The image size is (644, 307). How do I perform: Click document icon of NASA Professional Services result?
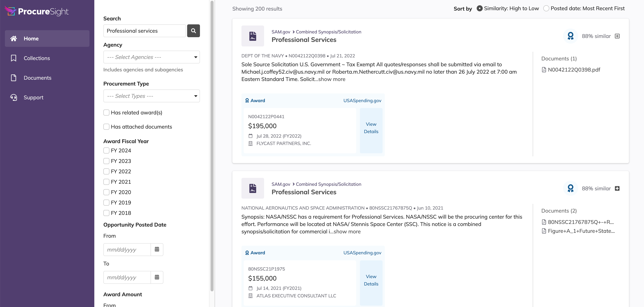coord(253,188)
